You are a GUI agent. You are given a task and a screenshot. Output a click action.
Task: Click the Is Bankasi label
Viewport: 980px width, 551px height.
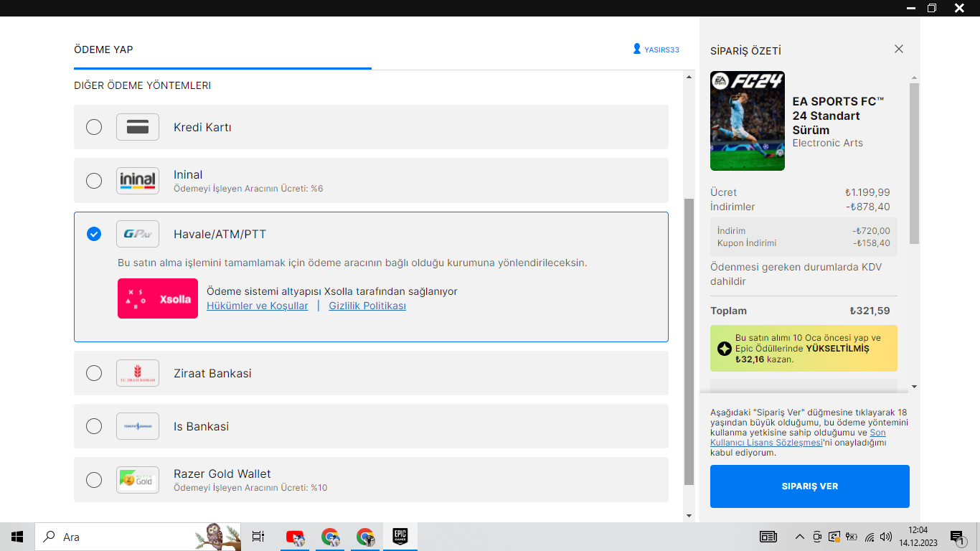[201, 426]
